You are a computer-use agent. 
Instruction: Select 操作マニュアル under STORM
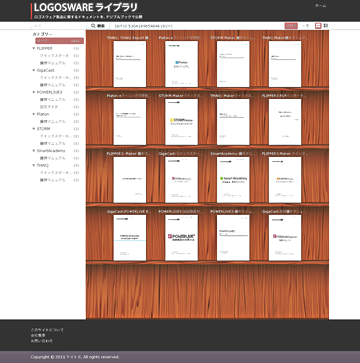pyautogui.click(x=53, y=143)
